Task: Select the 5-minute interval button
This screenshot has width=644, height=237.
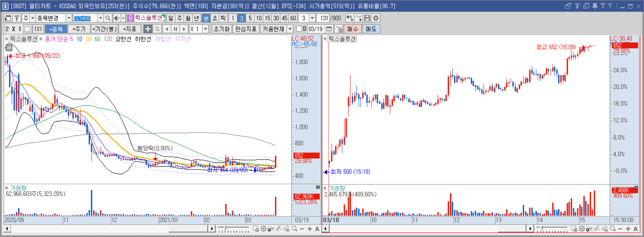Action: point(250,18)
